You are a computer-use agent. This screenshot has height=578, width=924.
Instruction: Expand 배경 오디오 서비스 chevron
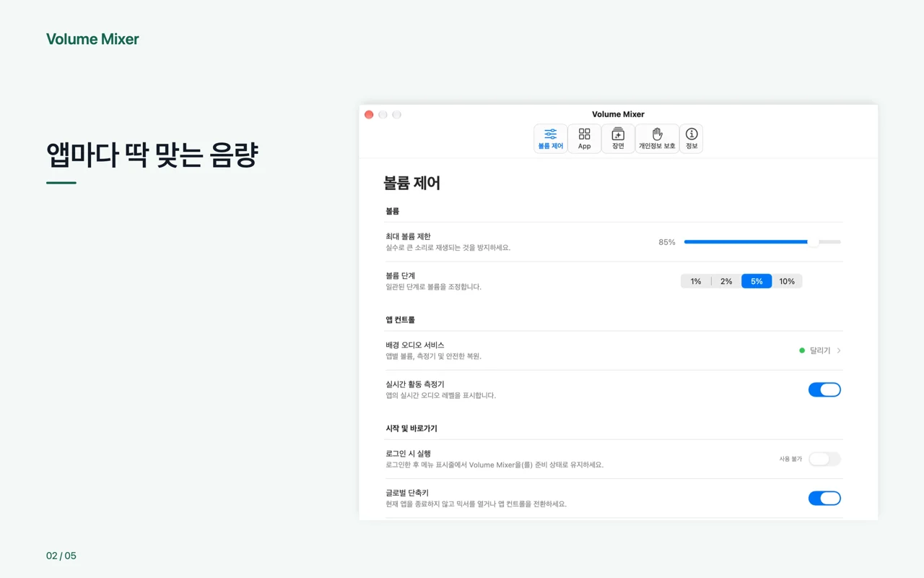[839, 350]
